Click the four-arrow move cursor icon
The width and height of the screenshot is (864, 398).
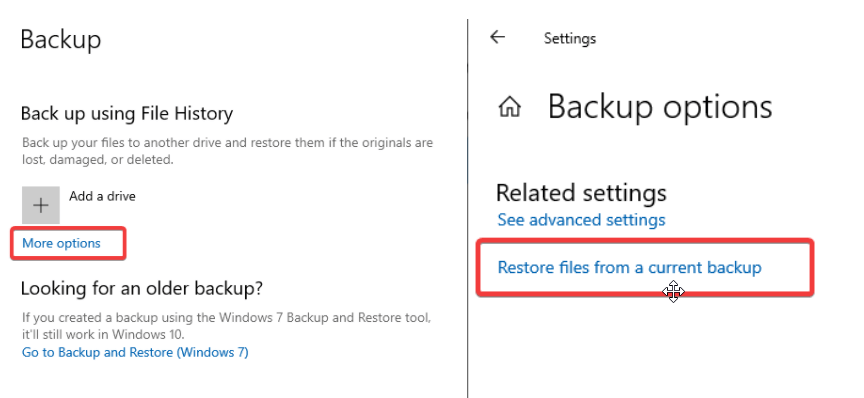(x=673, y=291)
